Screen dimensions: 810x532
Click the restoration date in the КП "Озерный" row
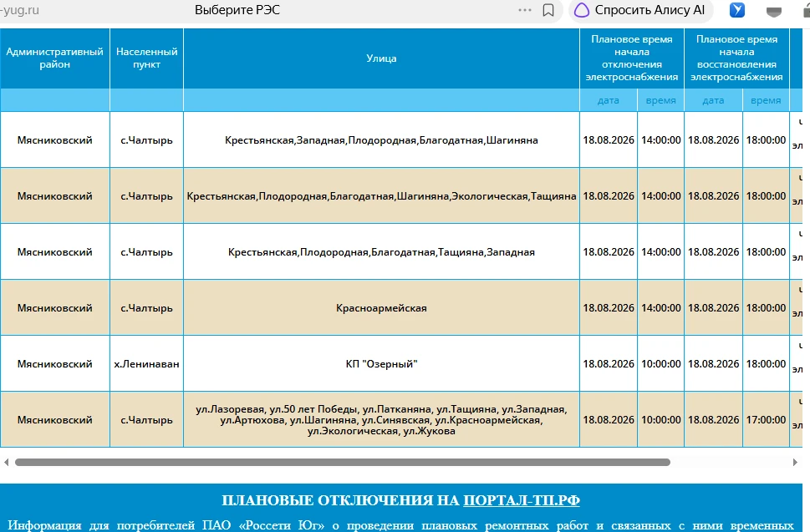coord(713,364)
